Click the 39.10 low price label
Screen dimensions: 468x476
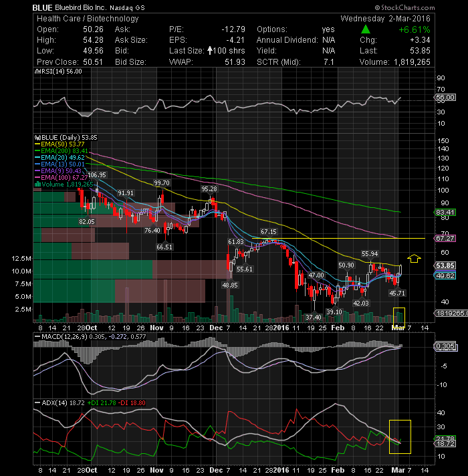click(334, 312)
